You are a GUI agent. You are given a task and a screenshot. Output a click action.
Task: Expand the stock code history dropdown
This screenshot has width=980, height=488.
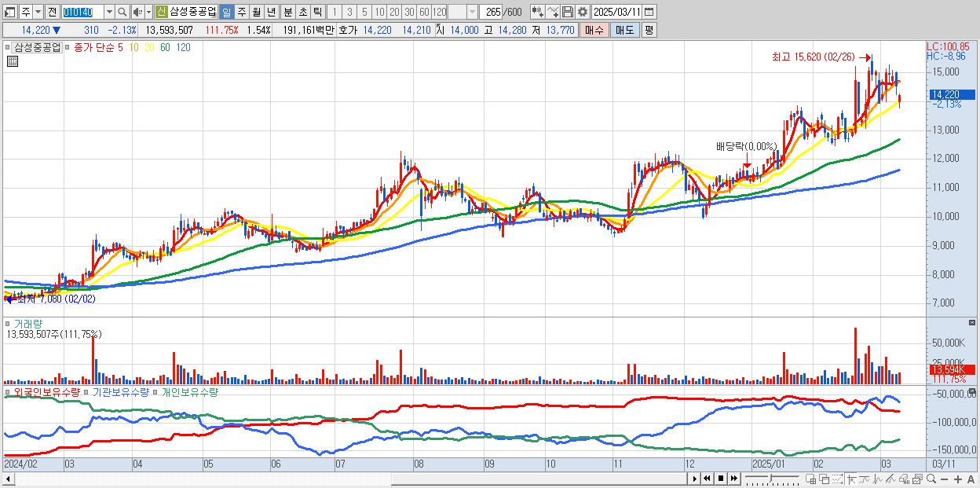pyautogui.click(x=109, y=12)
